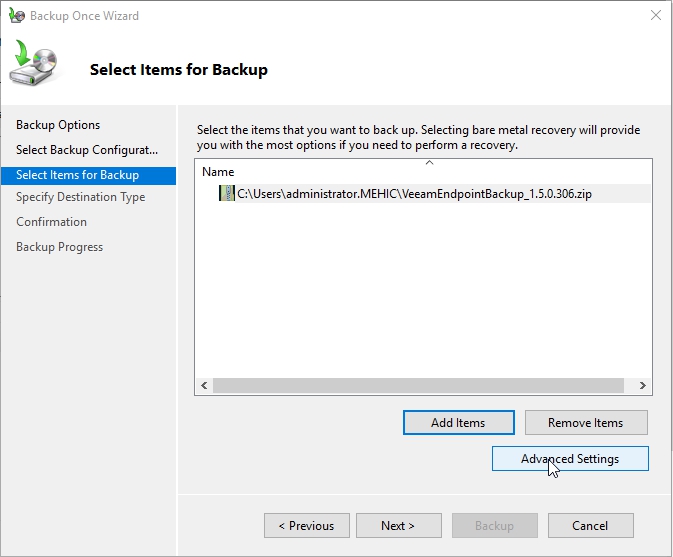This screenshot has width=673, height=557.
Task: Click the Backup Progress step in the sidebar
Action: click(59, 247)
